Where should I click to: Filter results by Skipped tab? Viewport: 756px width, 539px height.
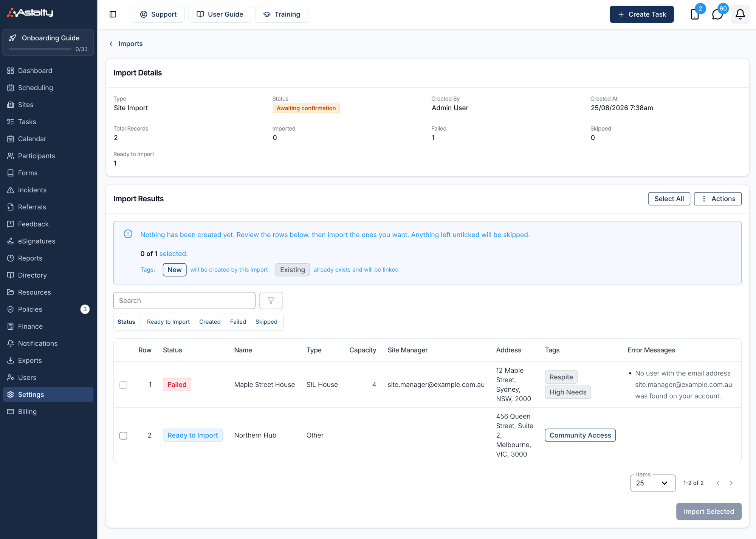266,322
